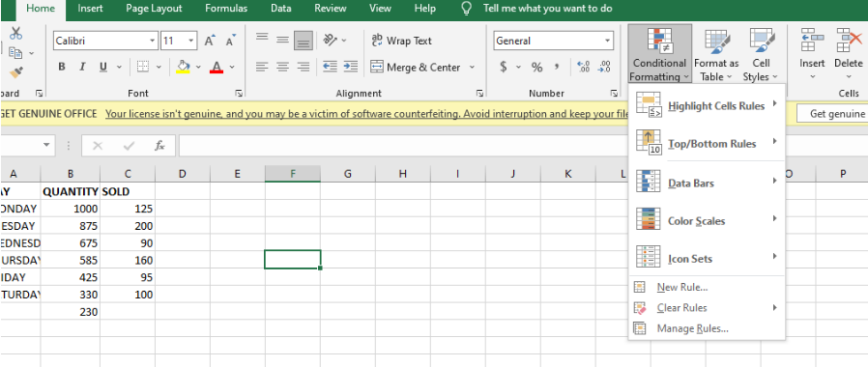
Task: Decrease font size with small A icon
Action: (x=230, y=41)
